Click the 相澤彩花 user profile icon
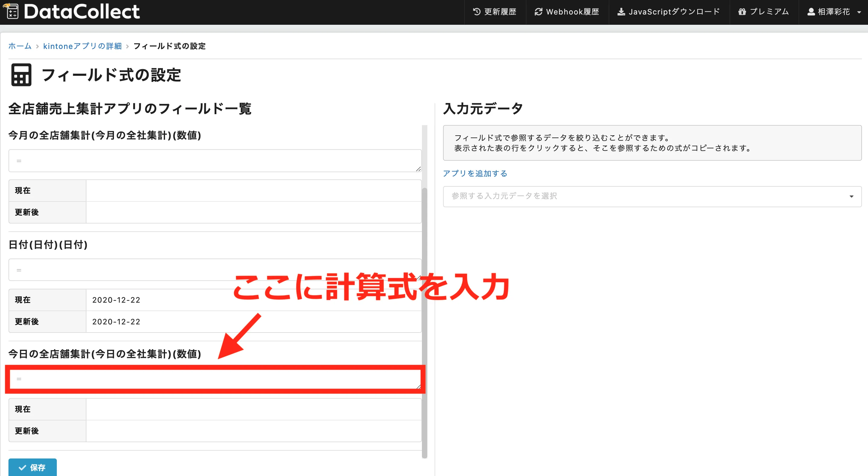868x476 pixels. 811,12
